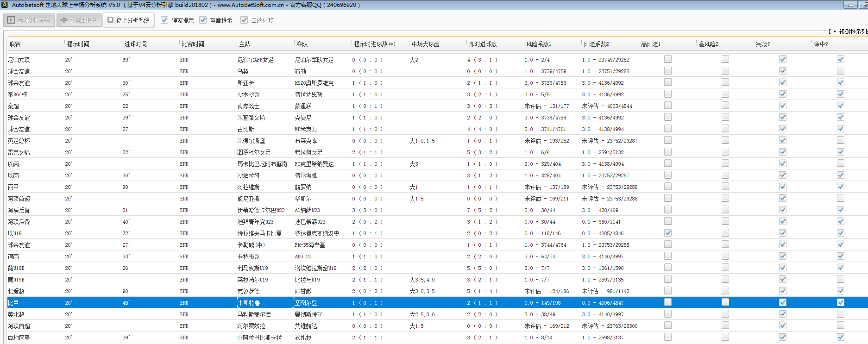This screenshot has width=868, height=344.
Task: Toggle the 云端计算 checkbox
Action: 244,20
